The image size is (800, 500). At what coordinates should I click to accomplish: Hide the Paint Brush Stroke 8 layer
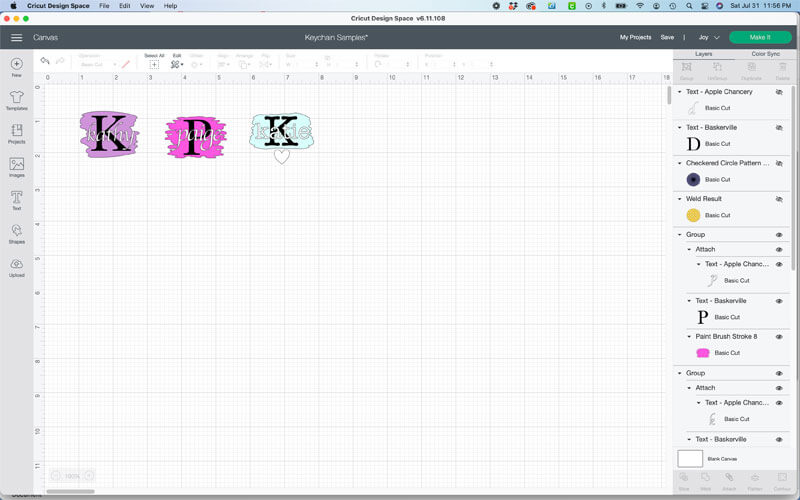click(779, 337)
